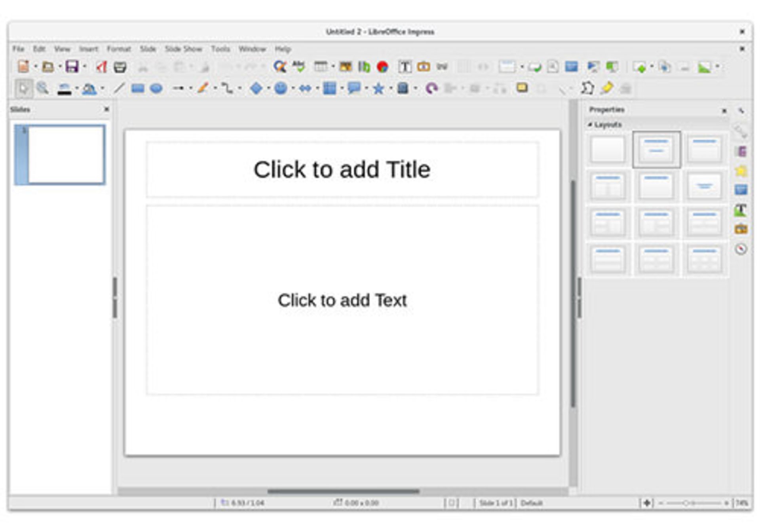Toggle the Zoom & Pan tool
The image size is (760, 532).
(x=43, y=88)
